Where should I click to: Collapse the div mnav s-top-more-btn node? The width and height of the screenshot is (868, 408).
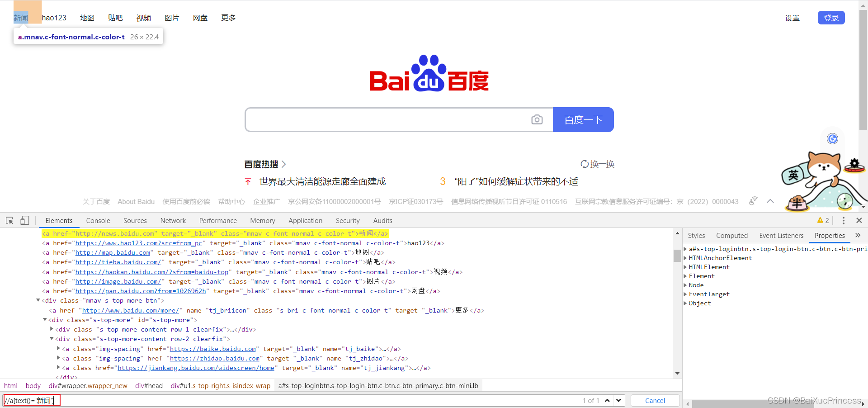tap(38, 300)
